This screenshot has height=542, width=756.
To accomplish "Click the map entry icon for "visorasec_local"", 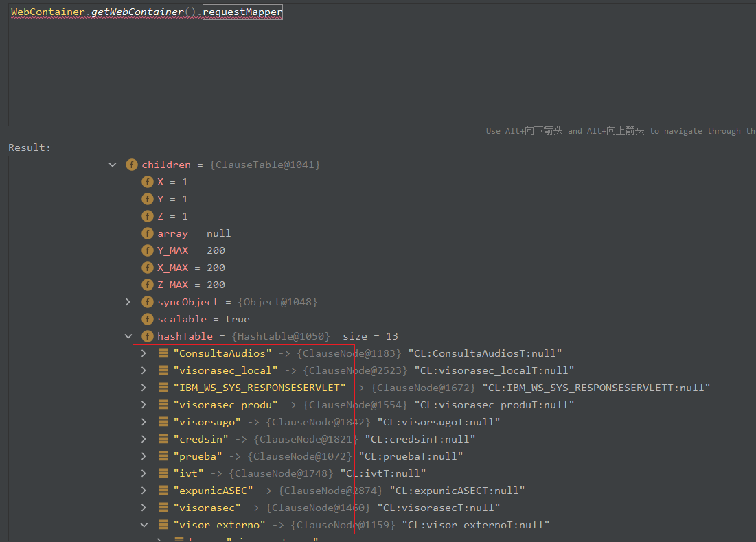I will click(x=163, y=370).
